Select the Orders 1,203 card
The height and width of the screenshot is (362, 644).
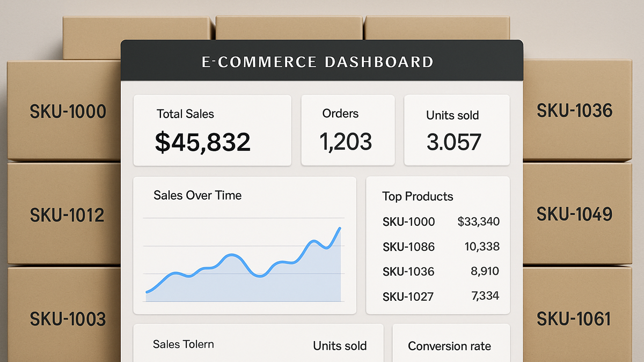[348, 130]
